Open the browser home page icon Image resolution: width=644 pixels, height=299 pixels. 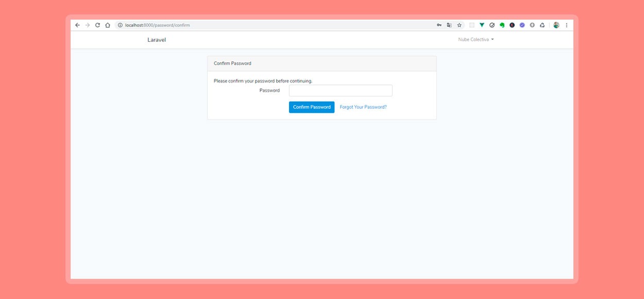pos(108,25)
